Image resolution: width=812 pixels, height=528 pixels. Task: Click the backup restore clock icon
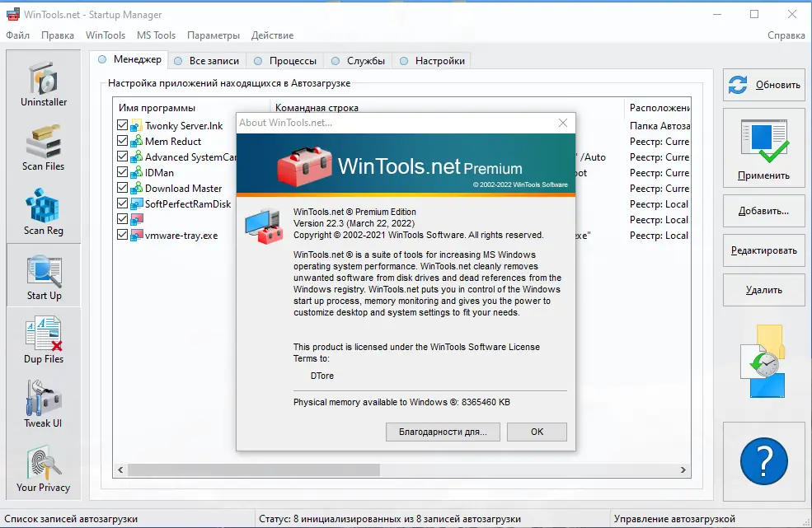pyautogui.click(x=764, y=362)
